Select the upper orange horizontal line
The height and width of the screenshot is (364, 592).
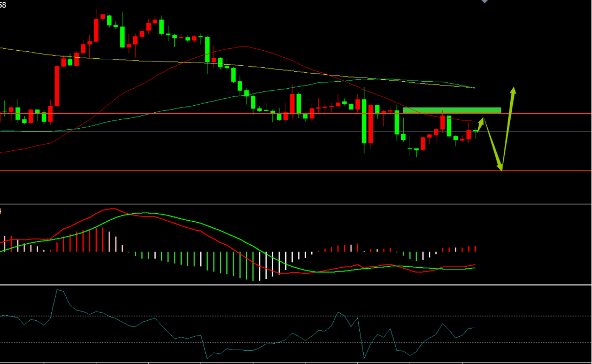coord(296,113)
